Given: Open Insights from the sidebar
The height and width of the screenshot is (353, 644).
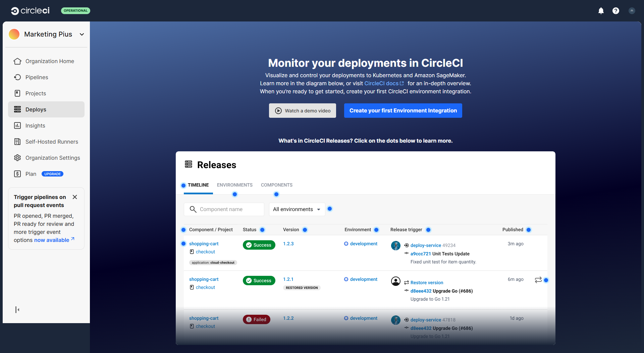Looking at the screenshot, I should click(x=35, y=125).
